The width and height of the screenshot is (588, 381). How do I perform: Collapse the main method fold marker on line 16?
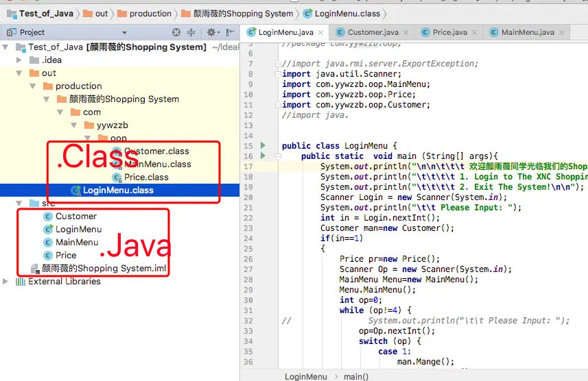[278, 156]
